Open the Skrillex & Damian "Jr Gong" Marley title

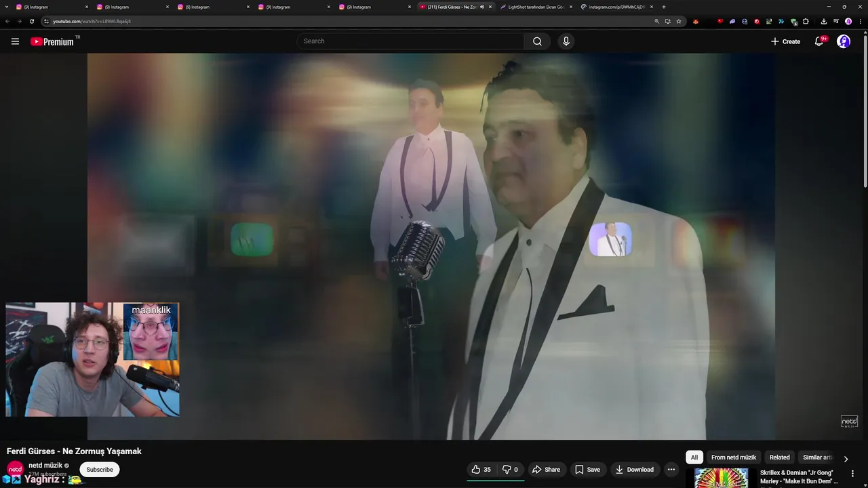pyautogui.click(x=799, y=477)
